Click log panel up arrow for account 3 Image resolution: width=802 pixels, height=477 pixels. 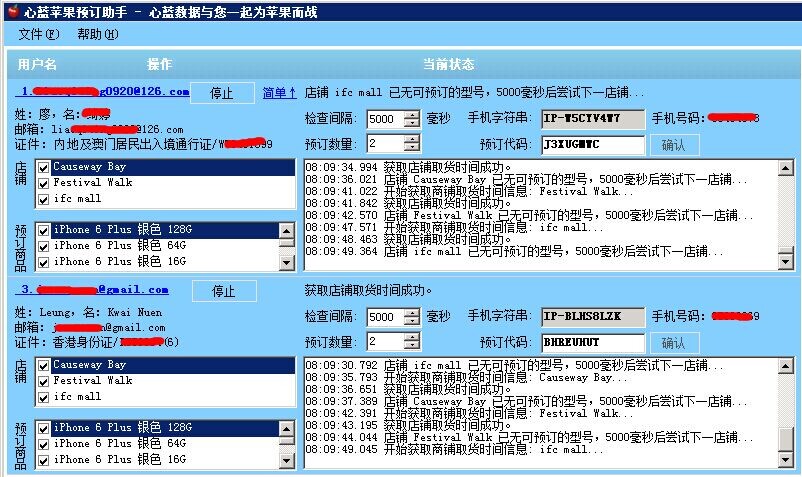click(785, 366)
